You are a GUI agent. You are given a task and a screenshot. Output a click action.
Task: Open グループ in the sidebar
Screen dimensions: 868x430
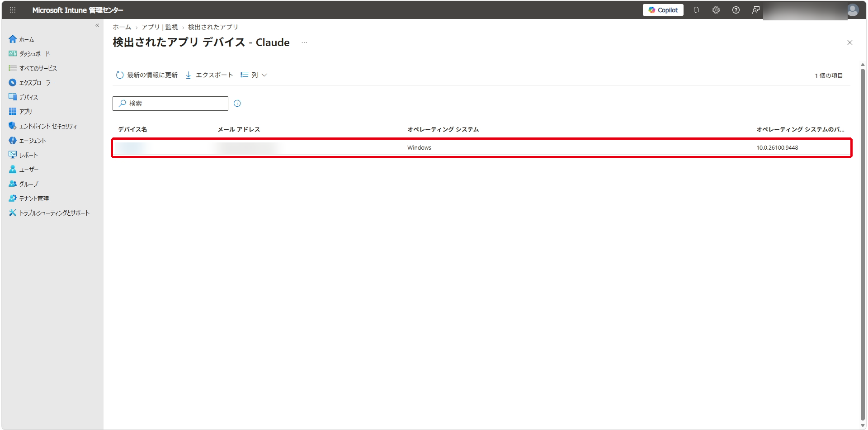pyautogui.click(x=24, y=184)
